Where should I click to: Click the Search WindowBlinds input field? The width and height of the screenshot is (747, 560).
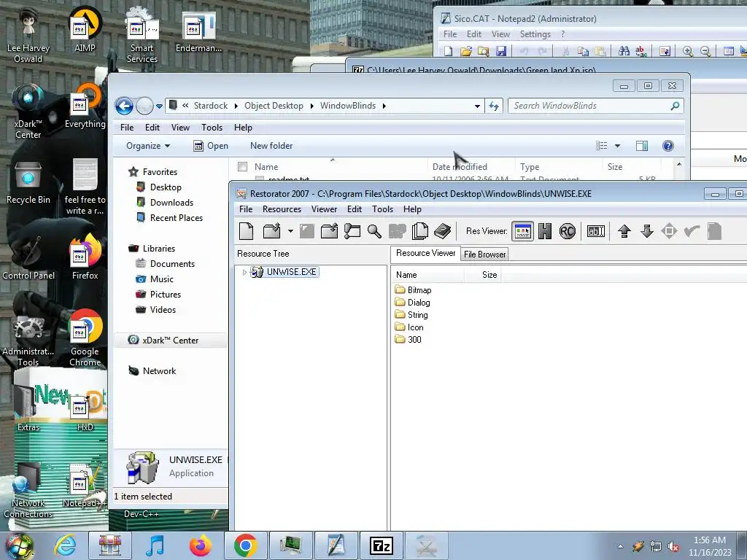click(590, 106)
